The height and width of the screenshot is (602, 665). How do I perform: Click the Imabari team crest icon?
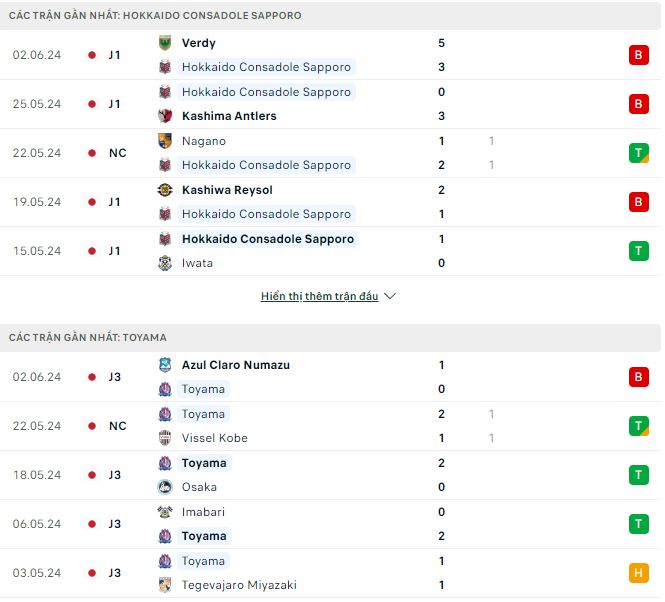point(165,512)
